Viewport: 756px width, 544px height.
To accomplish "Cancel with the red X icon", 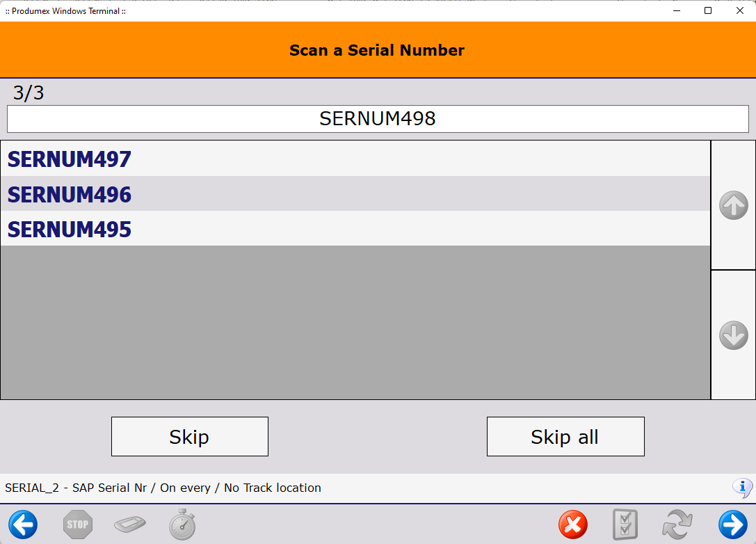I will point(573,524).
